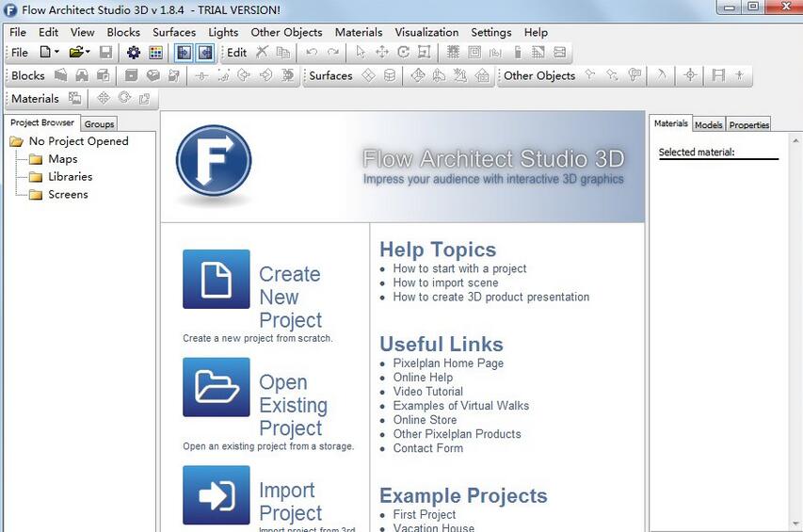Click the film strip icon in Other Objects
This screenshot has width=803, height=532.
[x=718, y=75]
